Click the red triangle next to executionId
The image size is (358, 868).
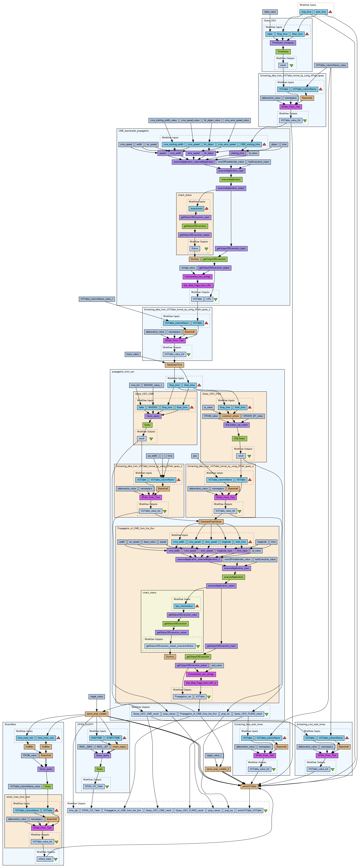click(207, 209)
